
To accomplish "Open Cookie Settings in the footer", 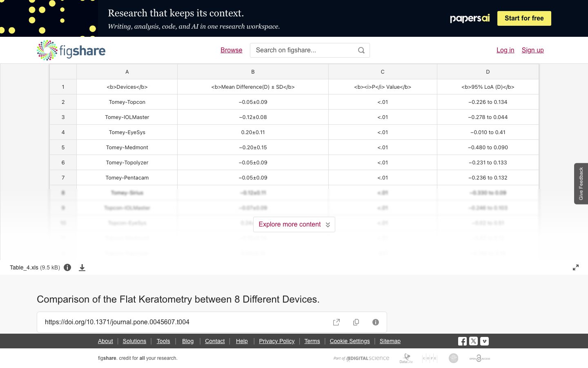I will (350, 341).
